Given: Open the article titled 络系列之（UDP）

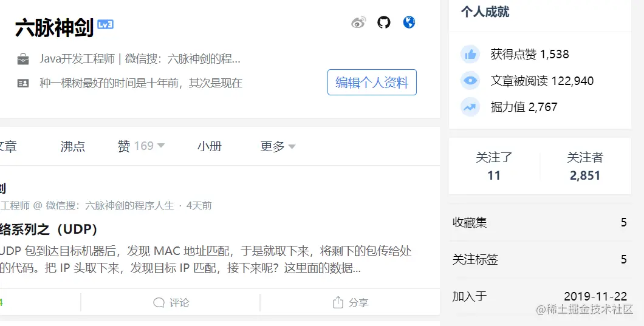Looking at the screenshot, I should point(49,229).
